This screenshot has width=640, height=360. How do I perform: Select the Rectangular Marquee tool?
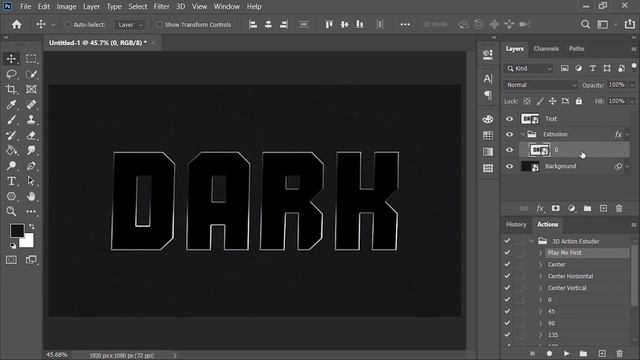pos(31,59)
